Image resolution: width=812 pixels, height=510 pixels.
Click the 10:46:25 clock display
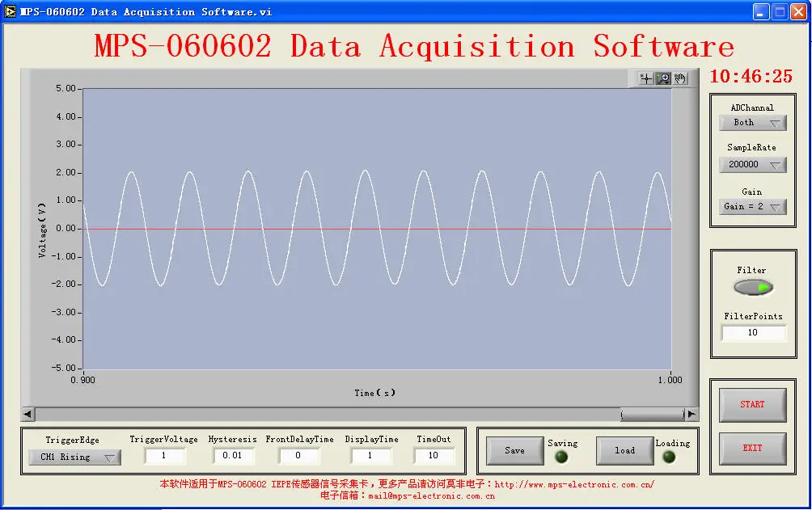pos(751,77)
